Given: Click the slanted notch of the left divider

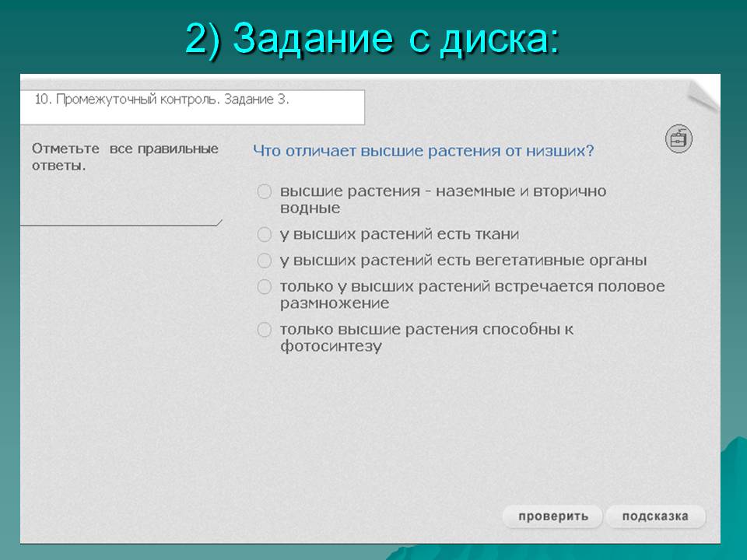Looking at the screenshot, I should pos(219,222).
